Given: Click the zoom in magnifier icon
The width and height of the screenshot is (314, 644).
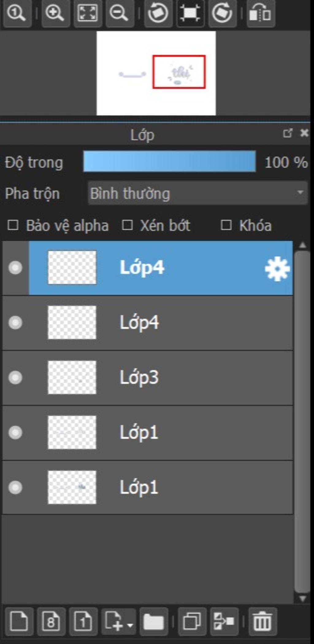Looking at the screenshot, I should tap(55, 13).
